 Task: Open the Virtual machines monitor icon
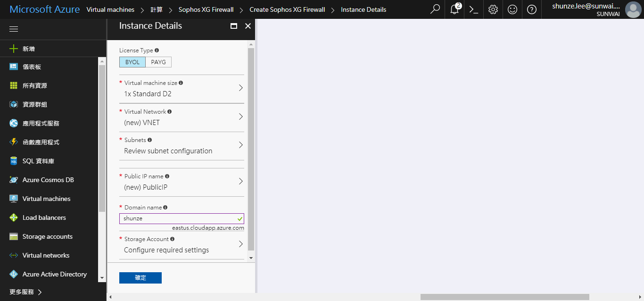(x=14, y=199)
